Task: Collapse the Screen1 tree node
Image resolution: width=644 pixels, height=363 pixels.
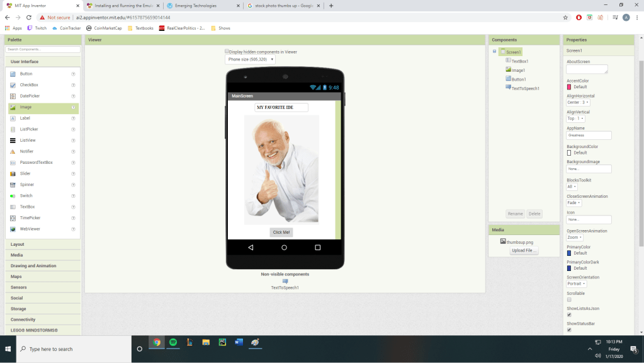Action: point(495,52)
